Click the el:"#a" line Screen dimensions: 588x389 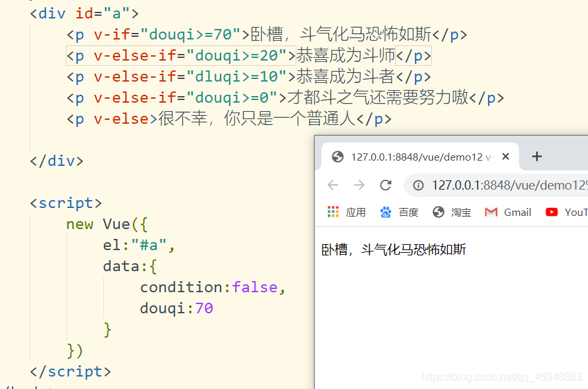139,245
